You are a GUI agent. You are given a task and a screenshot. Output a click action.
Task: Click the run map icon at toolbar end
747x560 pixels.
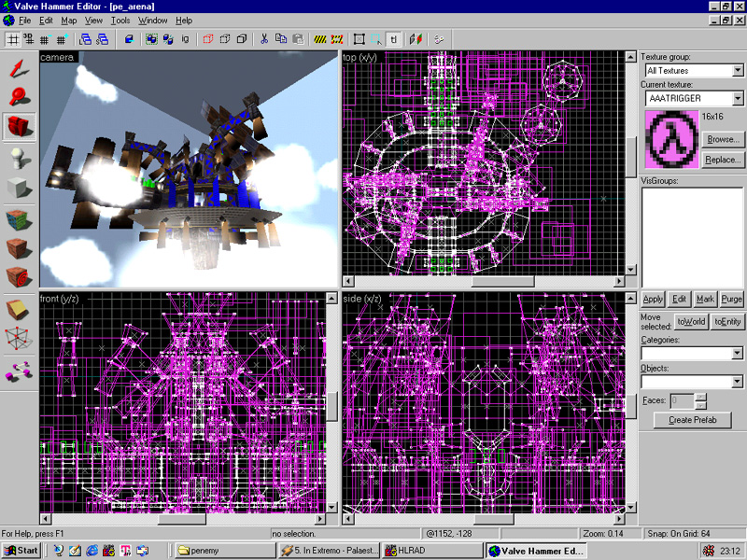point(439,39)
